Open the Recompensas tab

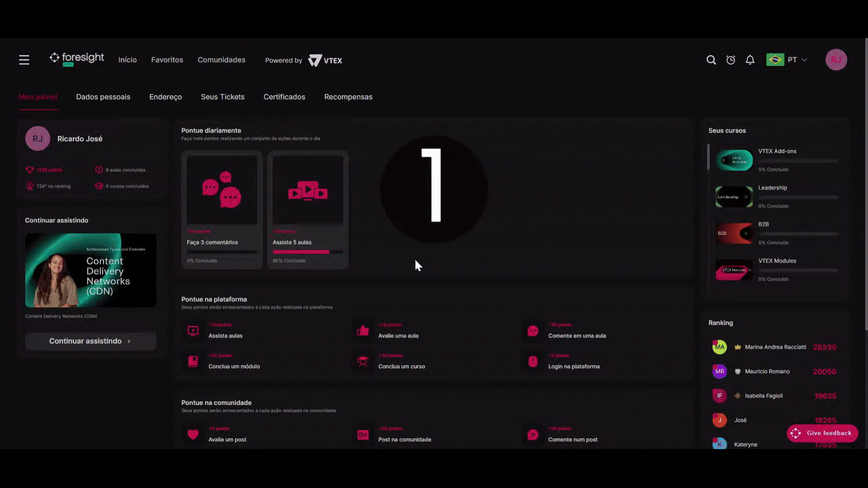click(x=348, y=97)
